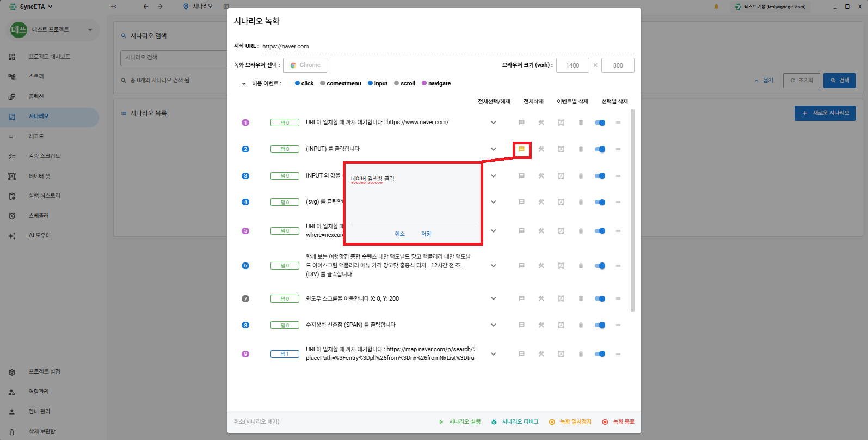Open the run history (실행 히스토리) sidebar item
Screen dimensions: 868x440
click(50, 196)
